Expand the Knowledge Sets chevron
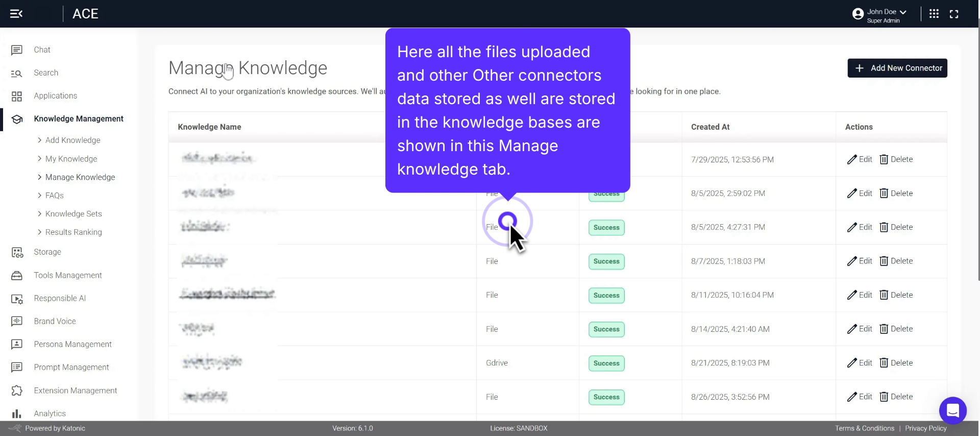Screen dimensions: 980x436 coord(39,214)
